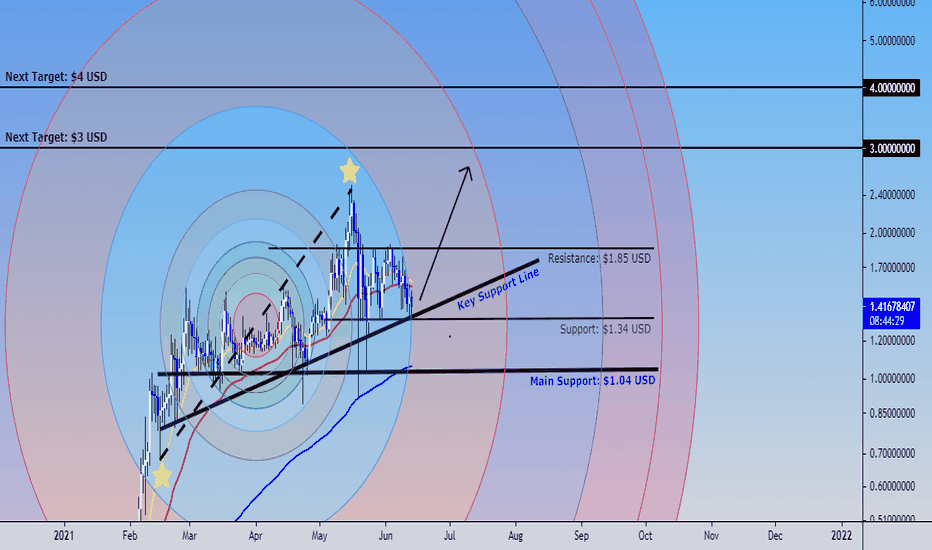This screenshot has height=550, width=932.
Task: Click the 1.20000000 axis price value
Action: click(892, 341)
